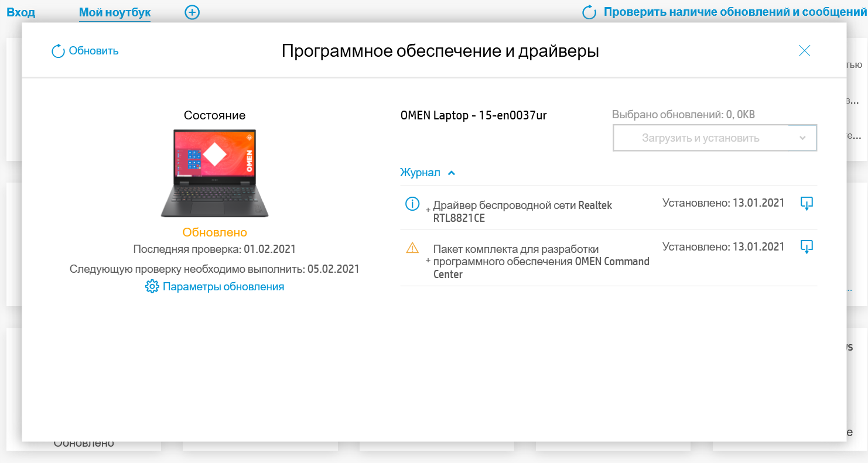Click Выбрано обновлений: 0, 0KB text

click(x=684, y=115)
